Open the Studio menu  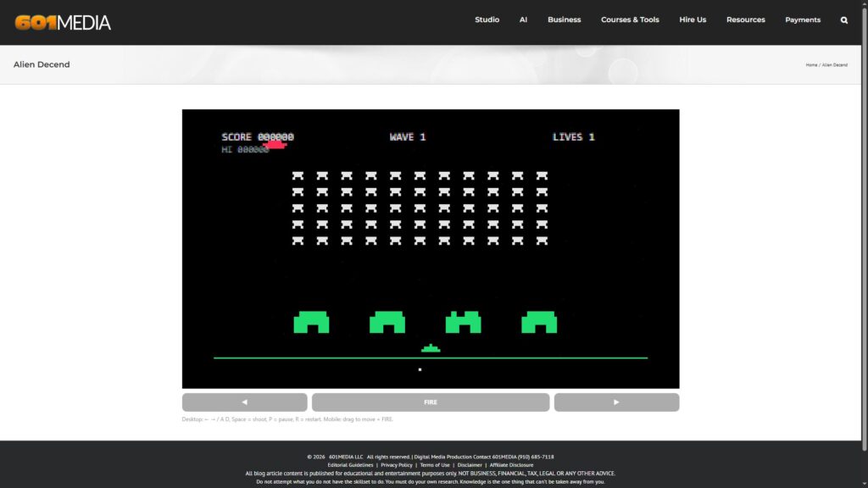pos(487,19)
